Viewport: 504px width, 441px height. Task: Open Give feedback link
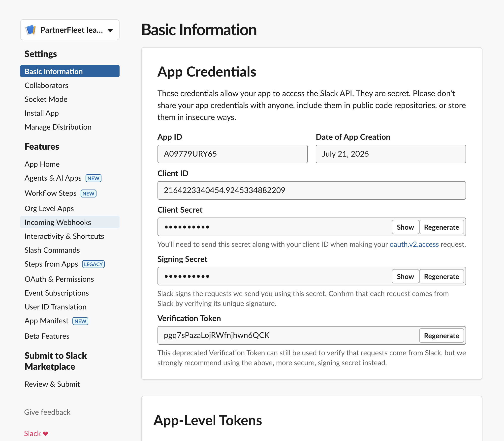pyautogui.click(x=47, y=412)
